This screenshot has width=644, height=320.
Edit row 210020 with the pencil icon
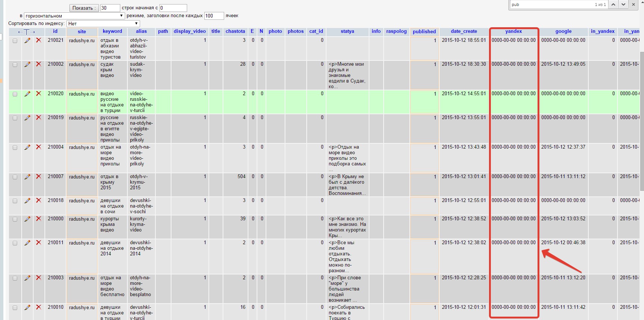[x=27, y=94]
